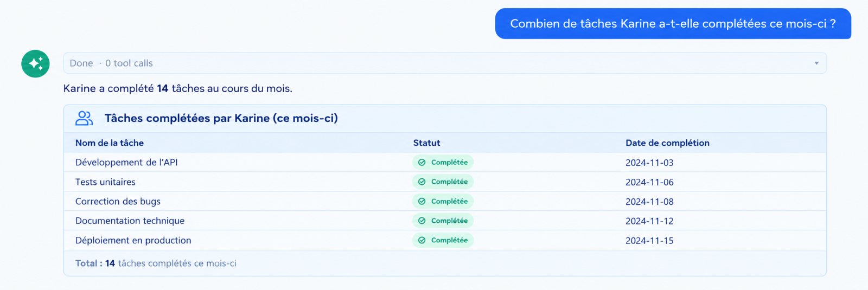Image resolution: width=868 pixels, height=290 pixels.
Task: Expand the tool calls dropdown arrow
Action: [816, 63]
